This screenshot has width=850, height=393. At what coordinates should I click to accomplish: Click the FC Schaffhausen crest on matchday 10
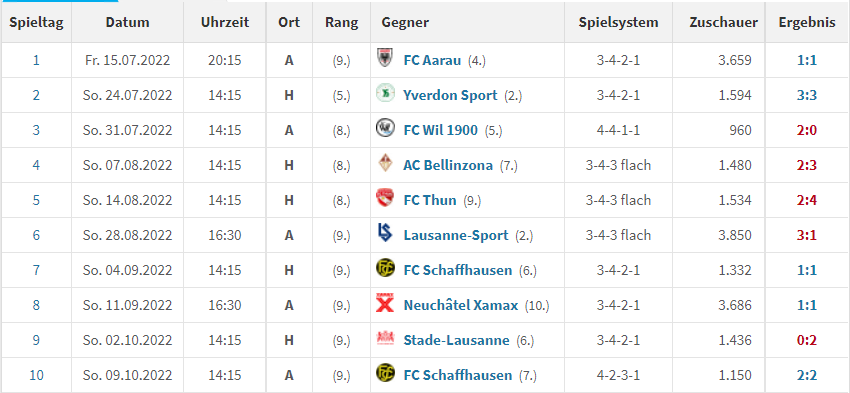[384, 374]
